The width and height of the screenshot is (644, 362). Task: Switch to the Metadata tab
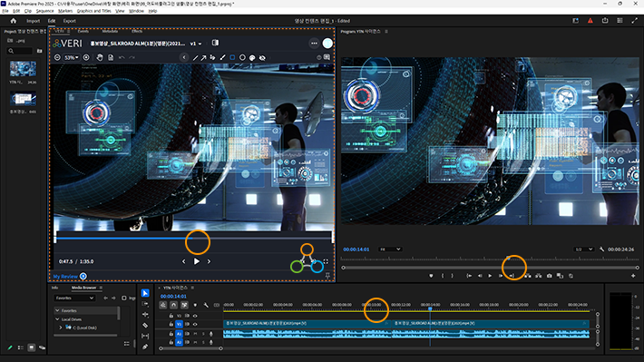[110, 31]
